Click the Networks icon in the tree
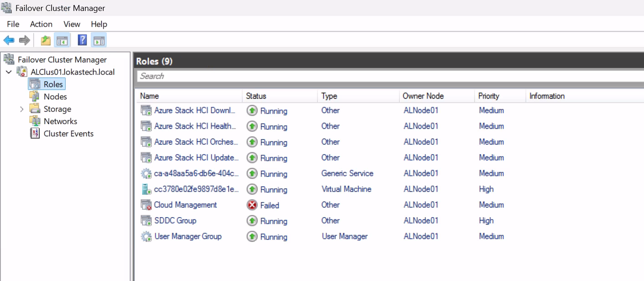 coord(35,121)
